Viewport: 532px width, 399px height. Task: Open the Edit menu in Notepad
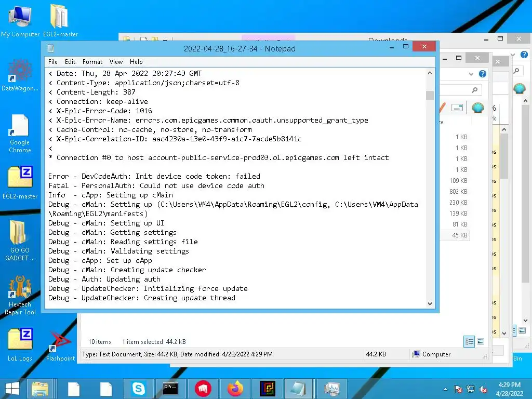(70, 62)
